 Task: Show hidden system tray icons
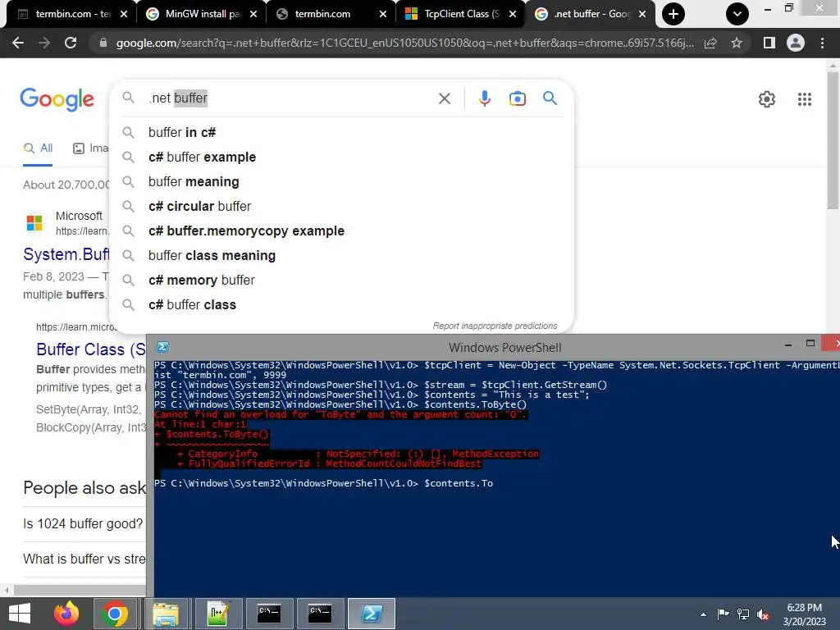point(703,614)
